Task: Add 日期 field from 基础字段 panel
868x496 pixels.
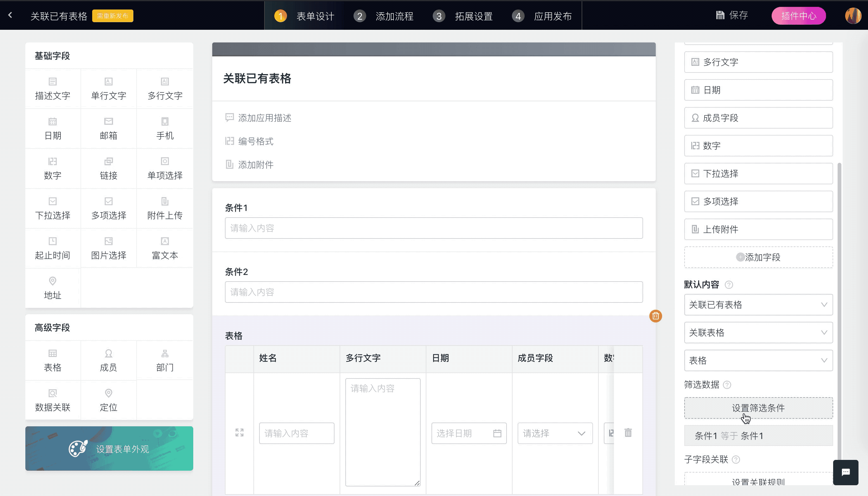Action: click(53, 129)
